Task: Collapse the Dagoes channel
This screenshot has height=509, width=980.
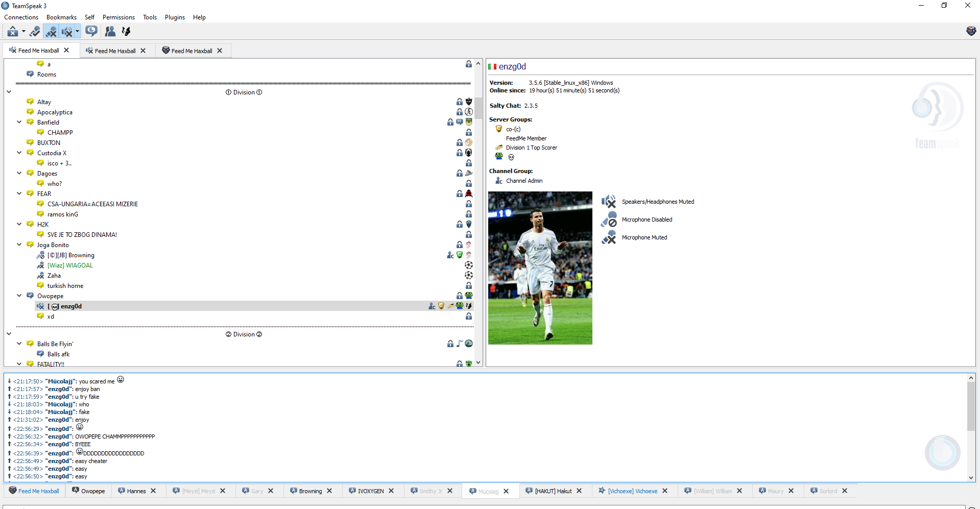Action: pos(19,174)
